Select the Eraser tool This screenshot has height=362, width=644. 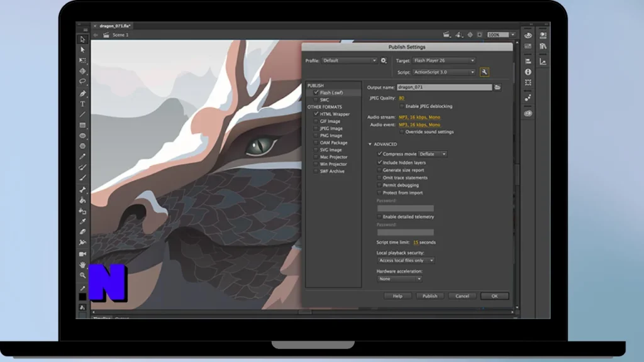pyautogui.click(x=82, y=232)
